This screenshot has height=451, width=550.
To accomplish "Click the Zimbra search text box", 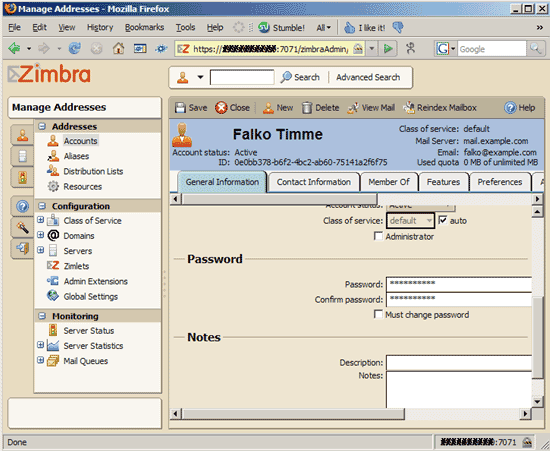I will (242, 77).
